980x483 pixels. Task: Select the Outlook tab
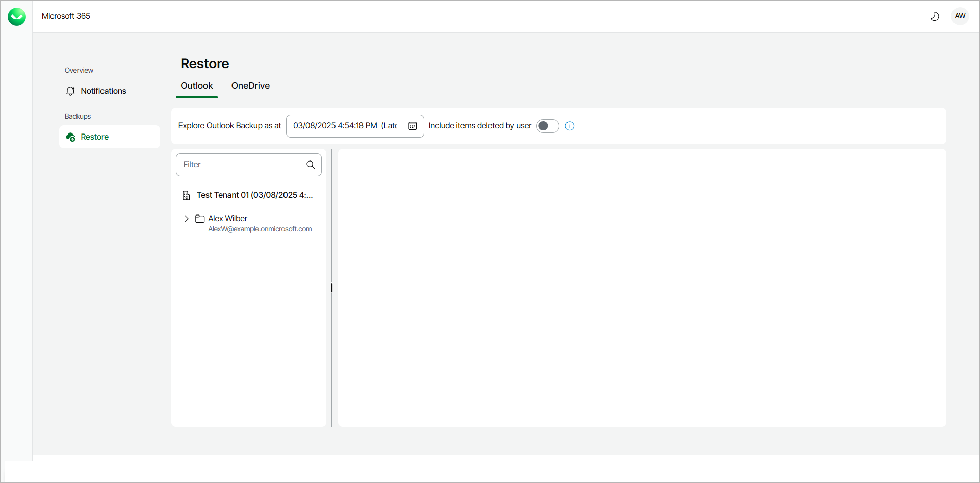point(196,86)
